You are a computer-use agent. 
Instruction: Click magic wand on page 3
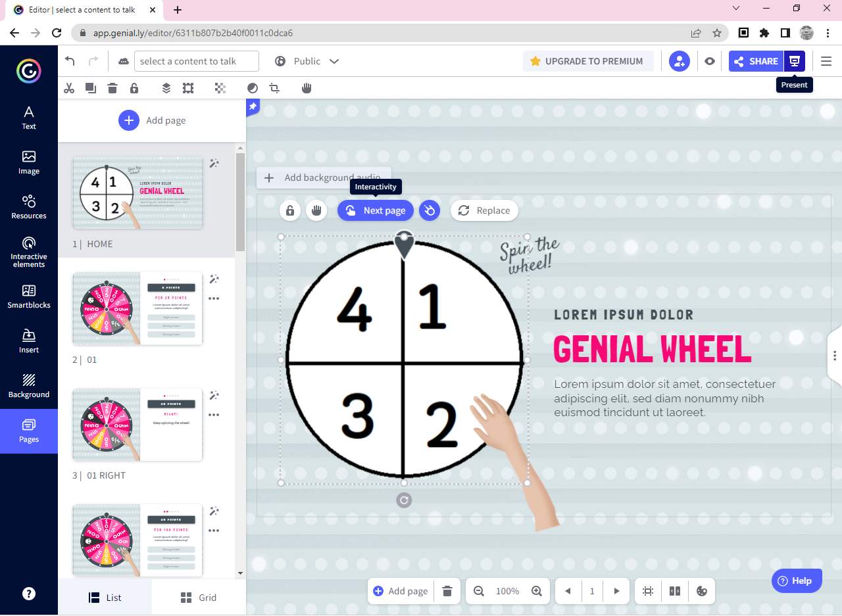coord(214,395)
